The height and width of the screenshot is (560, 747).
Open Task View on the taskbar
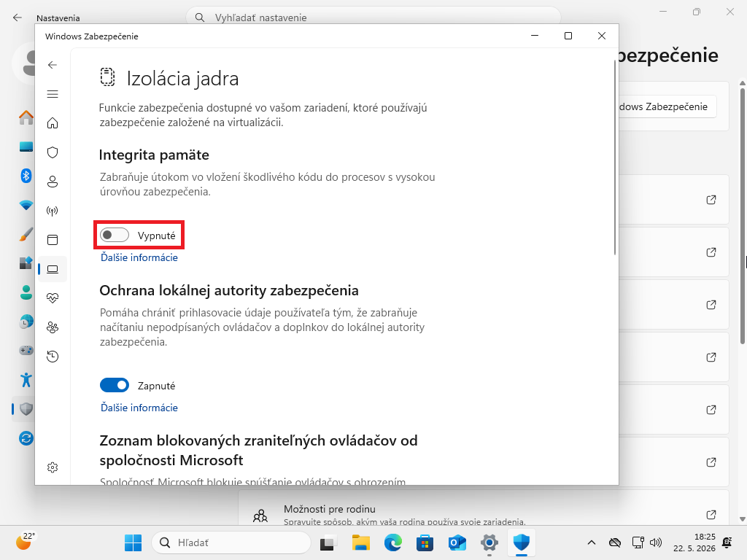point(328,542)
